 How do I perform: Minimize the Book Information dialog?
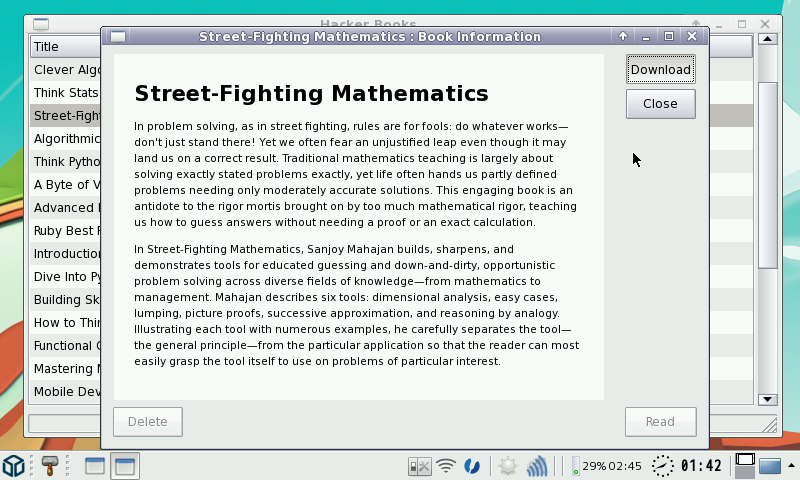645,37
